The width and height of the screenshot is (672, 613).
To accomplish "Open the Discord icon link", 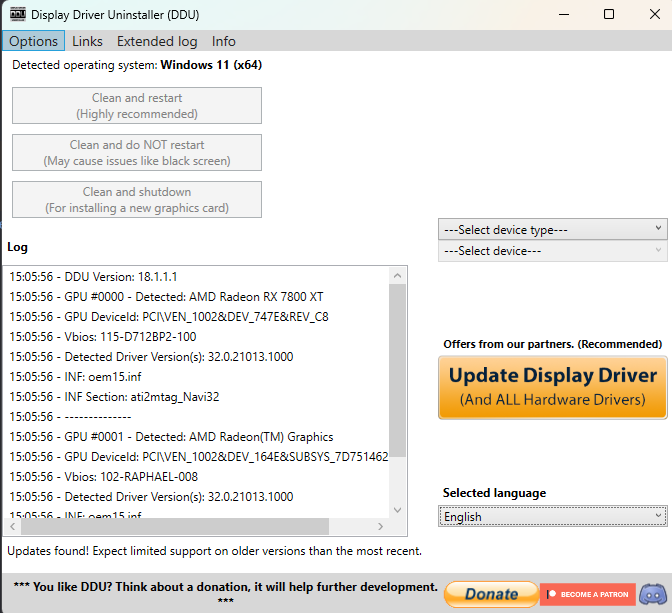I will coord(653,594).
